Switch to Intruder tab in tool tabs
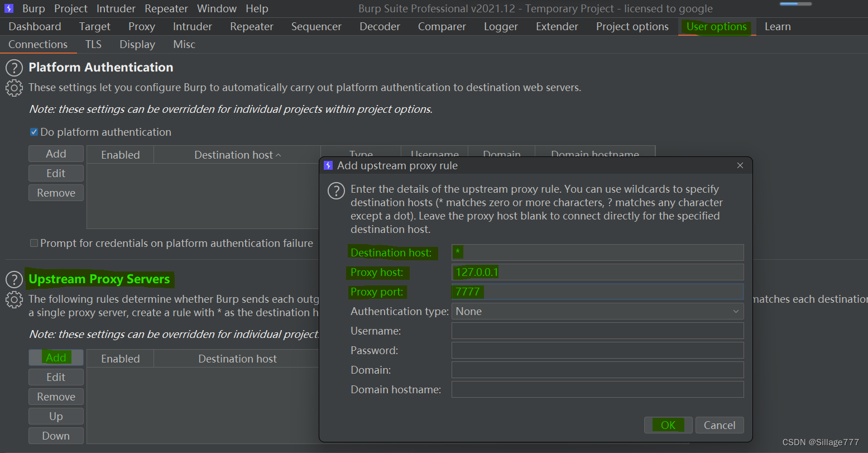This screenshot has width=868, height=453. (x=193, y=26)
